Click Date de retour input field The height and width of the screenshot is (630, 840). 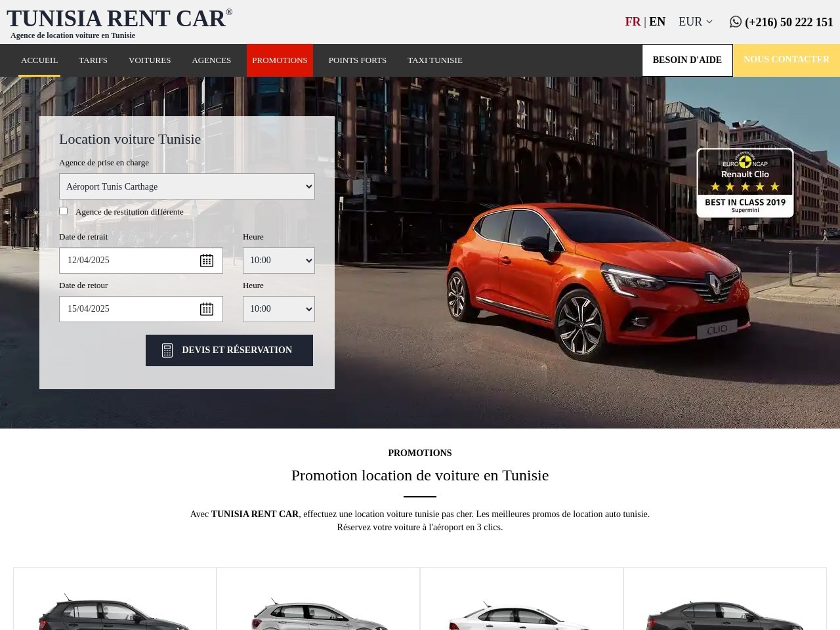click(x=141, y=309)
